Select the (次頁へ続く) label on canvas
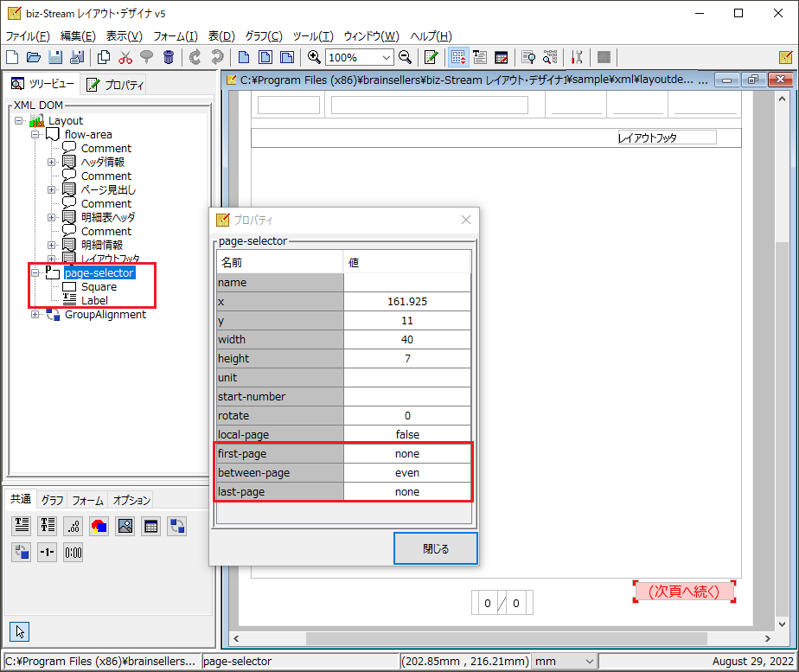The image size is (799, 672). click(x=684, y=592)
